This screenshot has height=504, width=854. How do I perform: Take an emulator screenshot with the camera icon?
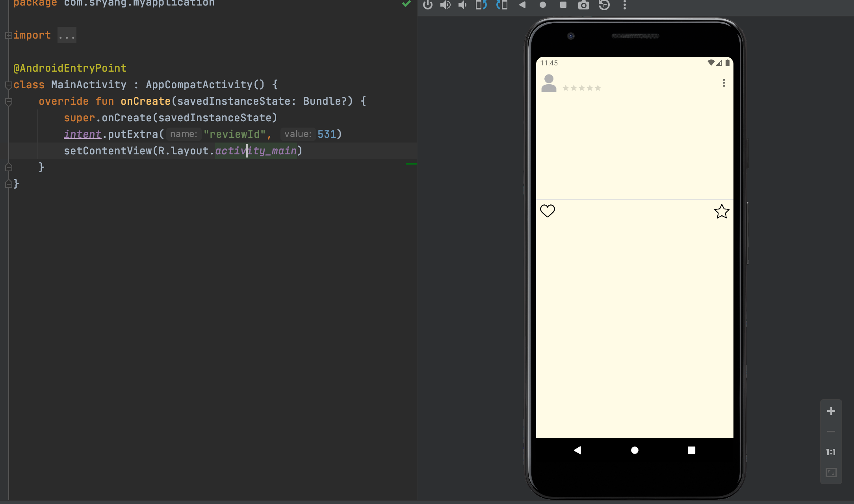pyautogui.click(x=583, y=5)
